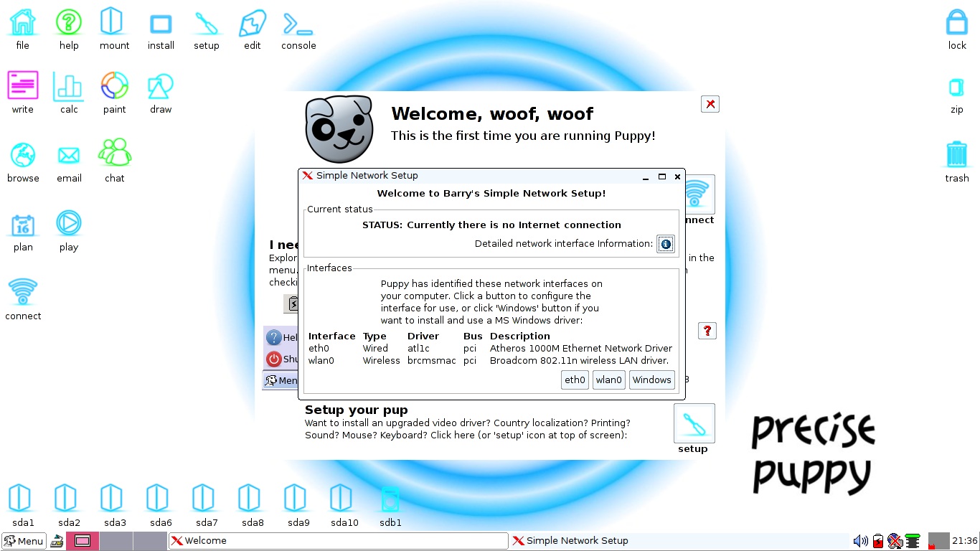Open the connect icon on left desktop
Viewport: 980px width, 551px height.
23,292
